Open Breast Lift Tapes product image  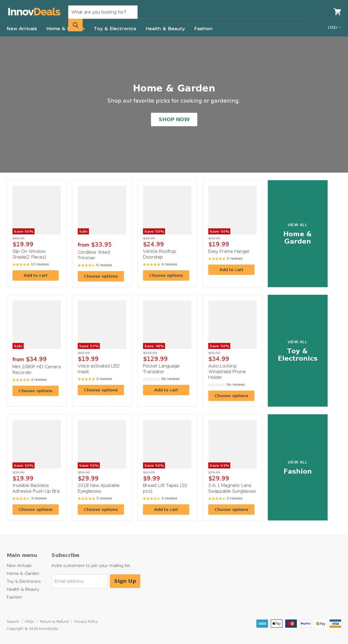point(167,444)
